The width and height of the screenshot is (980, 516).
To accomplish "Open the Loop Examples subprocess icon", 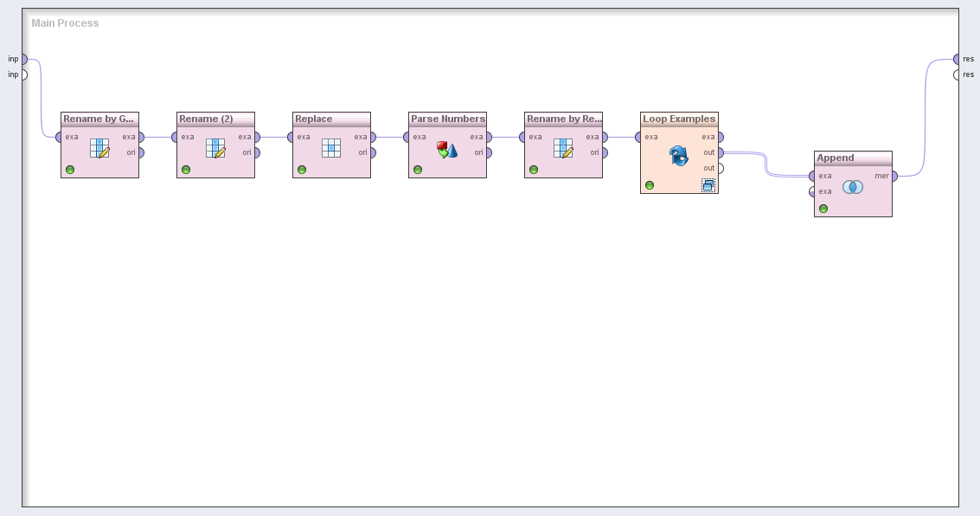I will (x=708, y=184).
